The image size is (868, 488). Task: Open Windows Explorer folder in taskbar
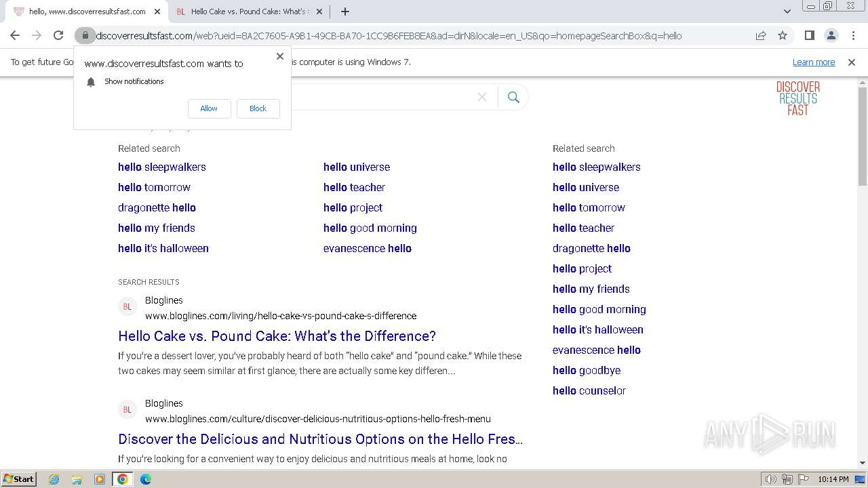pyautogui.click(x=77, y=479)
